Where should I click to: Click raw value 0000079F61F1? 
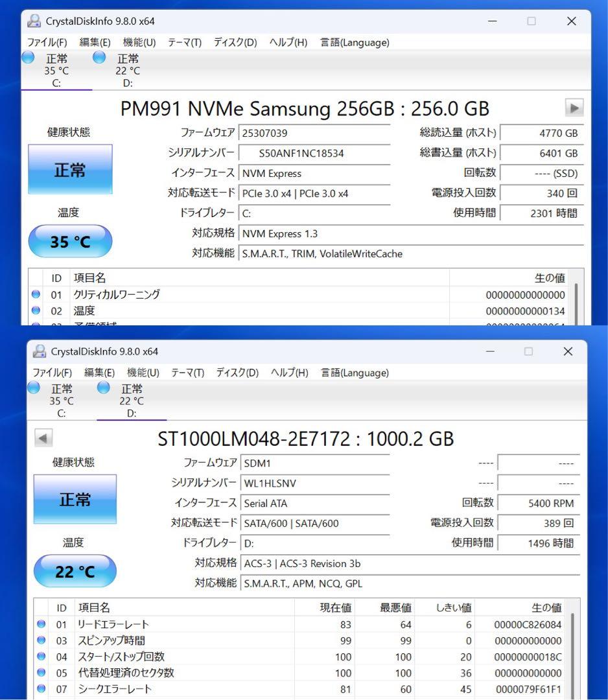(x=528, y=689)
